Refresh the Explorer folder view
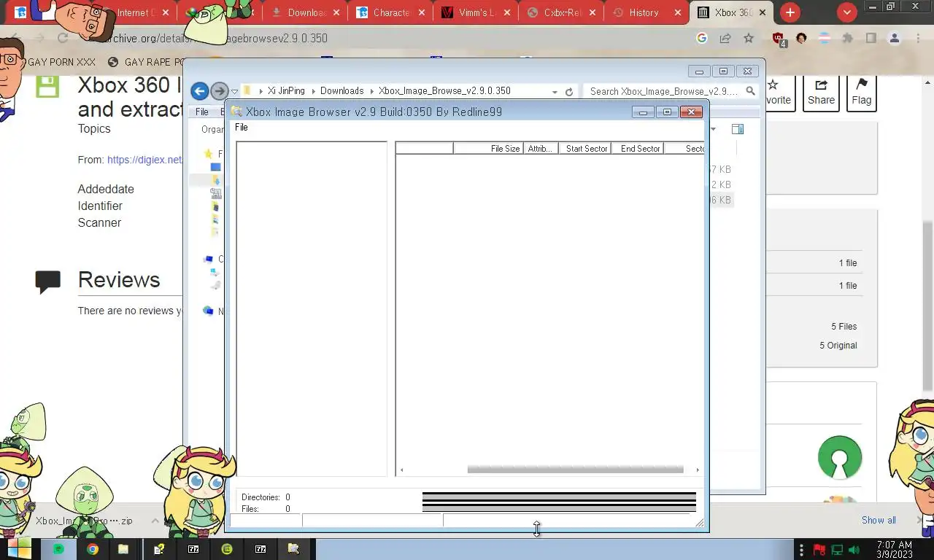This screenshot has width=934, height=560. (569, 92)
